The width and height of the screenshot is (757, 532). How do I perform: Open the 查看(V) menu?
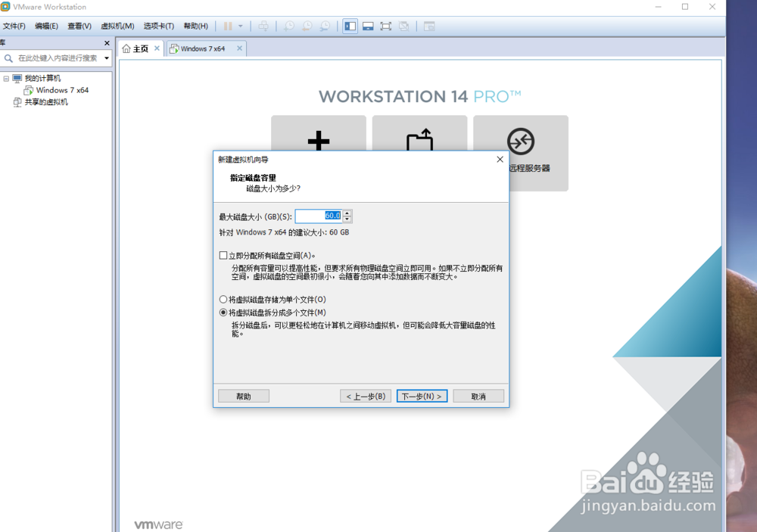tap(79, 26)
